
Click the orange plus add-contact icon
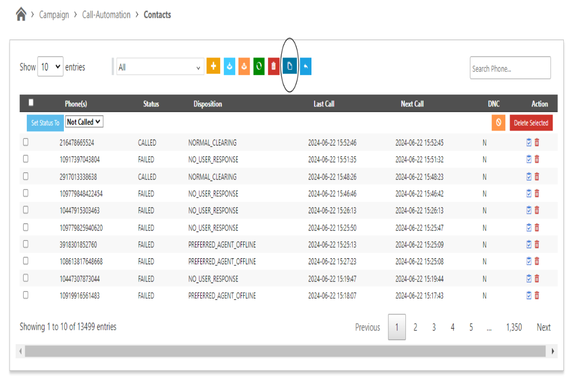[213, 67]
